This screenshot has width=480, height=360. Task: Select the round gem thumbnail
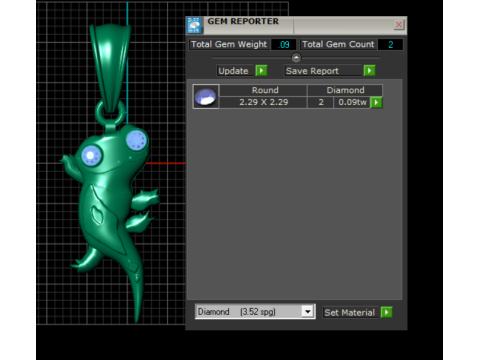click(206, 97)
